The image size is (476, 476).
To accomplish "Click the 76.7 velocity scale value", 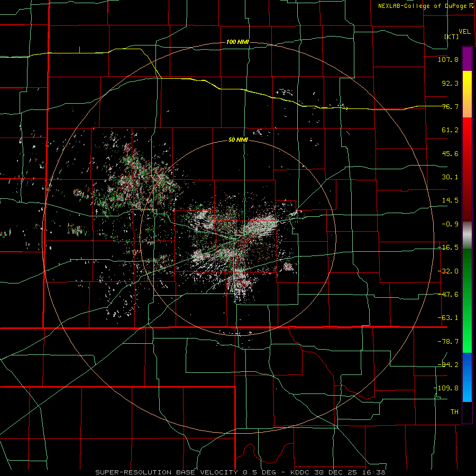I will 450,106.
